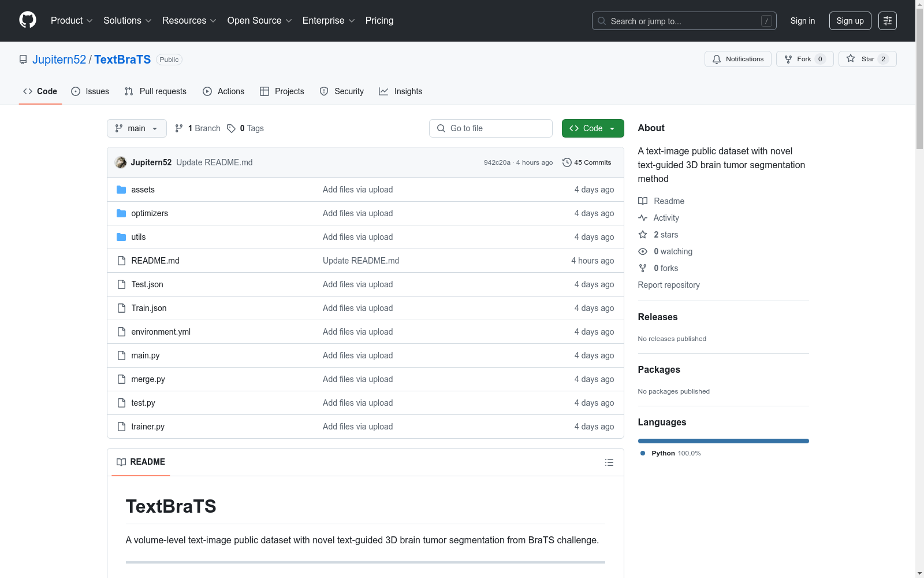The width and height of the screenshot is (924, 578).
Task: Click the Jupitern52 avatar in commit row
Action: (121, 162)
